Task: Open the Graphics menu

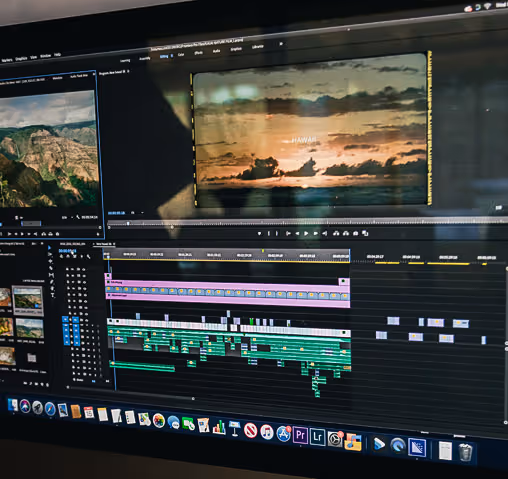Action: (21, 58)
